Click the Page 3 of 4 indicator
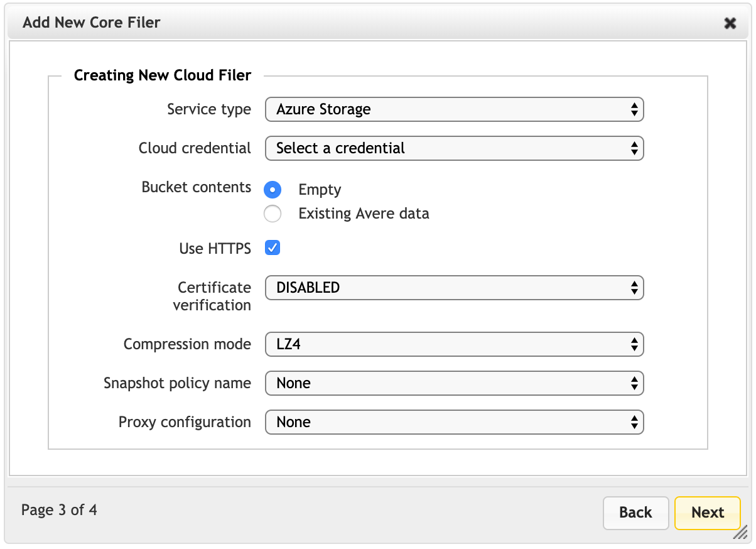756x549 pixels. pyautogui.click(x=59, y=509)
